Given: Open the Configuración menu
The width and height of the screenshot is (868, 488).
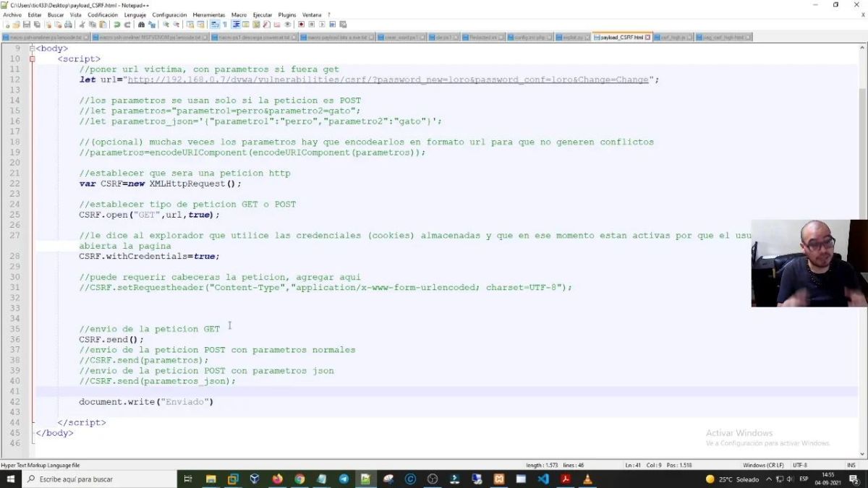Looking at the screenshot, I should 169,14.
